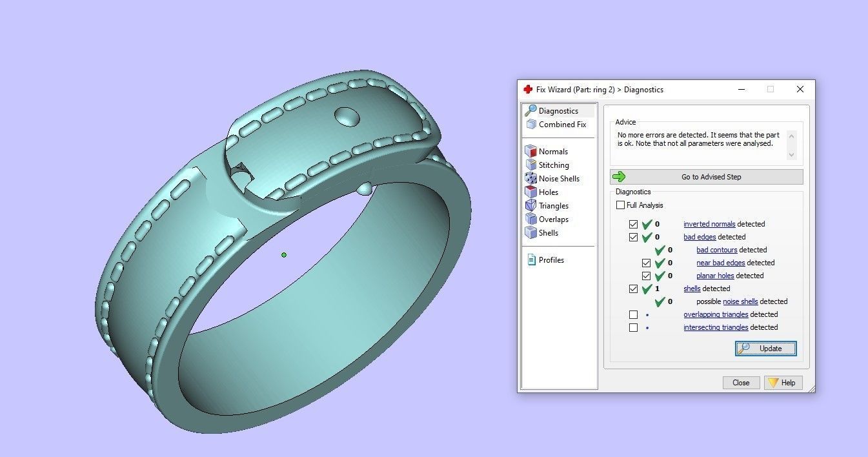Click the Diagnostics magnifier icon

point(530,110)
